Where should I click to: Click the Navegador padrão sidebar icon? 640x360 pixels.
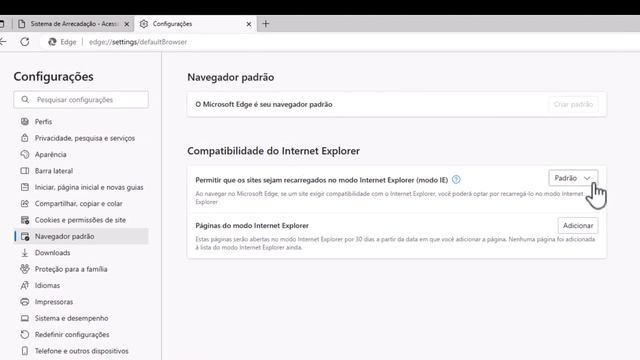tap(25, 236)
